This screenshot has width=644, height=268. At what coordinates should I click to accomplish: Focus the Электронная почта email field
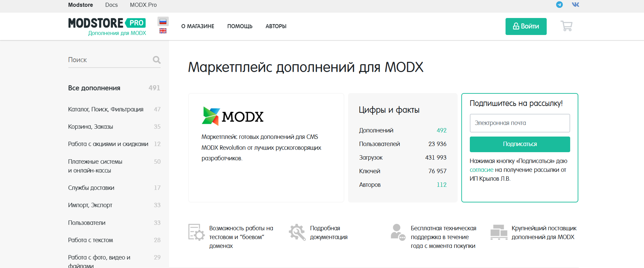(x=520, y=123)
